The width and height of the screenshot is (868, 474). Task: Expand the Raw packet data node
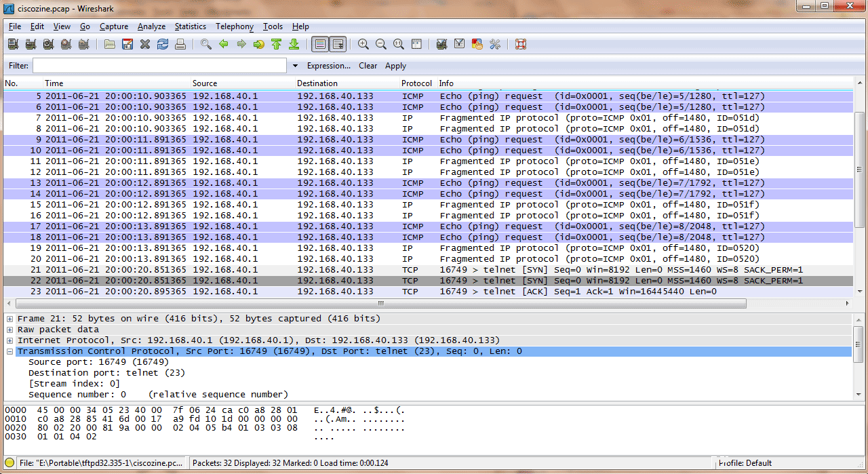(x=9, y=330)
